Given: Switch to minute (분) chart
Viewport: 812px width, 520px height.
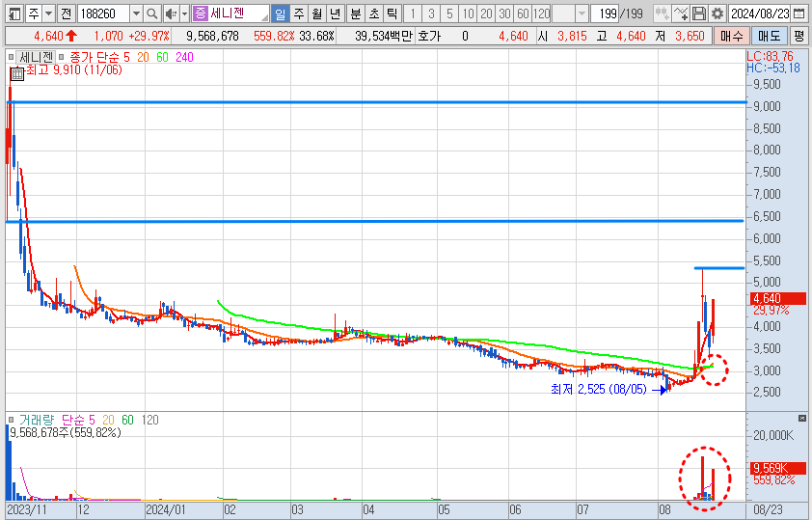Looking at the screenshot, I should 356,14.
